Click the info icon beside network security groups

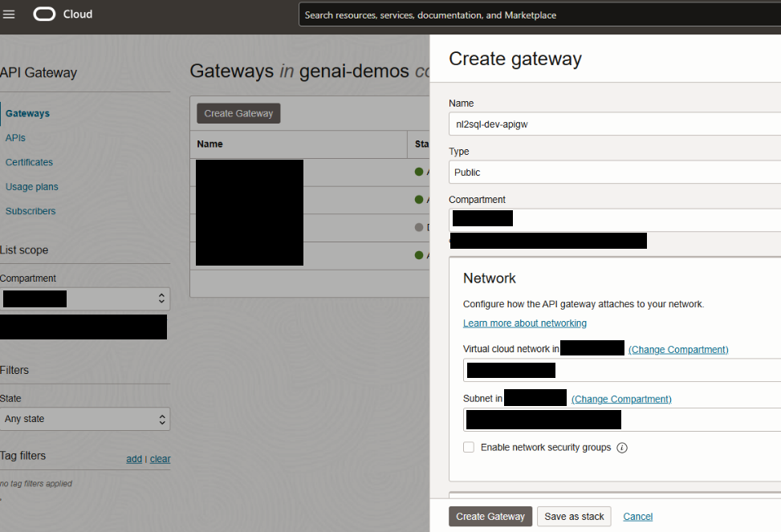[623, 447]
